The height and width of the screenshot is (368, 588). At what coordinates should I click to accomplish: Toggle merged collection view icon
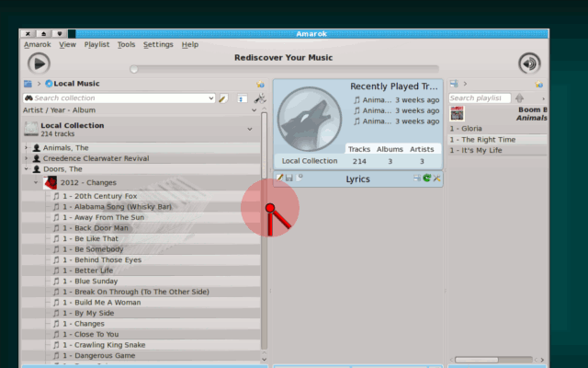pos(243,98)
